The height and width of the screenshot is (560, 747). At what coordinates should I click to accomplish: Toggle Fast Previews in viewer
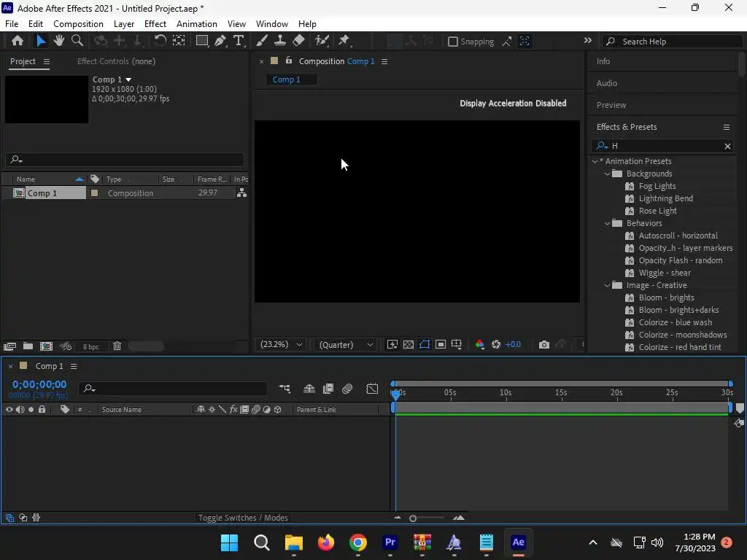click(x=392, y=344)
